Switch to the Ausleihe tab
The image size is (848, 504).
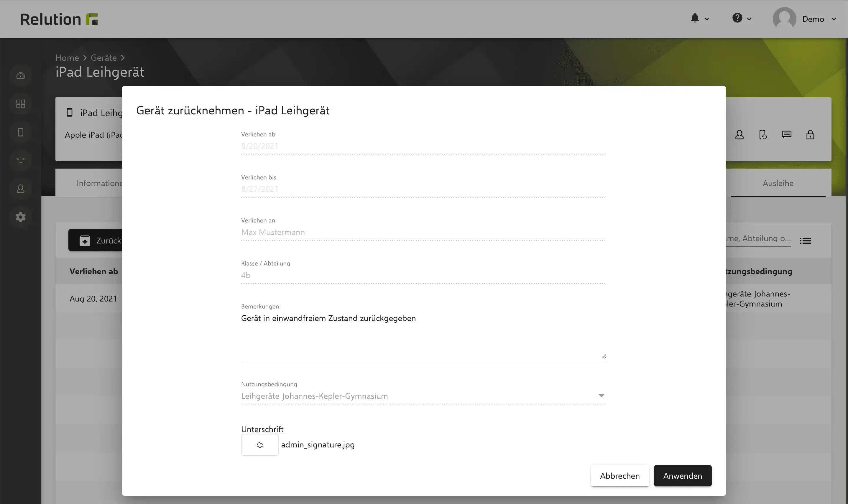click(x=778, y=183)
